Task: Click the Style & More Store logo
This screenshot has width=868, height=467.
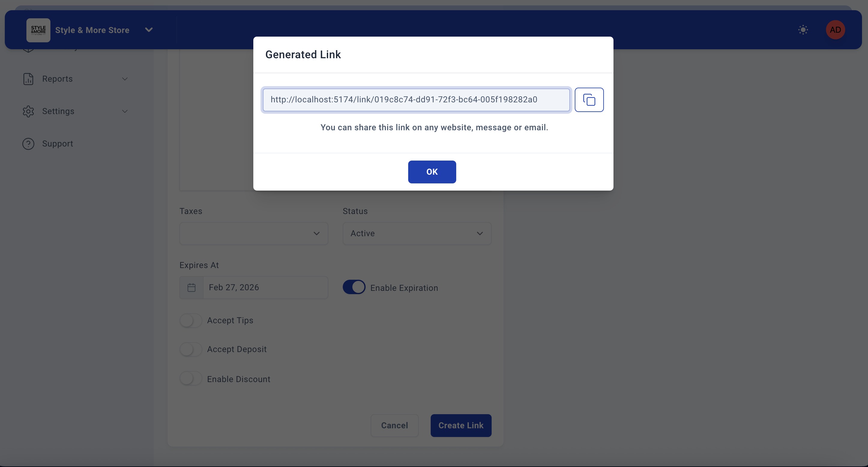Action: click(38, 30)
